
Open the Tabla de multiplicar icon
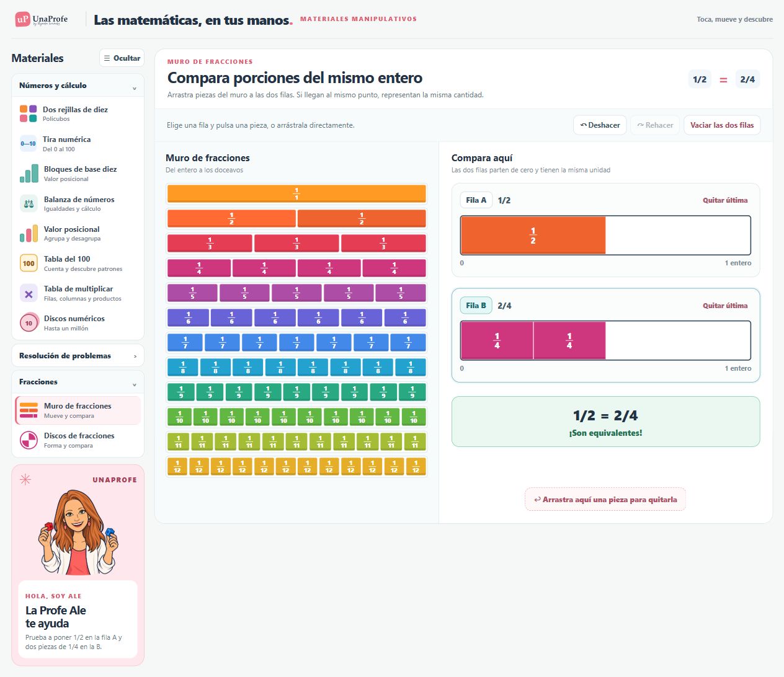click(x=29, y=293)
